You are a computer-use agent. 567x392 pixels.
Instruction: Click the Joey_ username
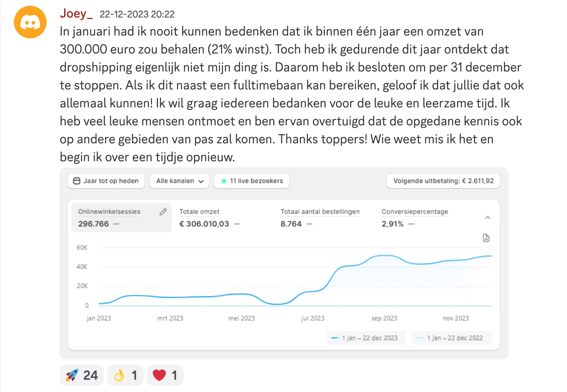click(x=76, y=13)
